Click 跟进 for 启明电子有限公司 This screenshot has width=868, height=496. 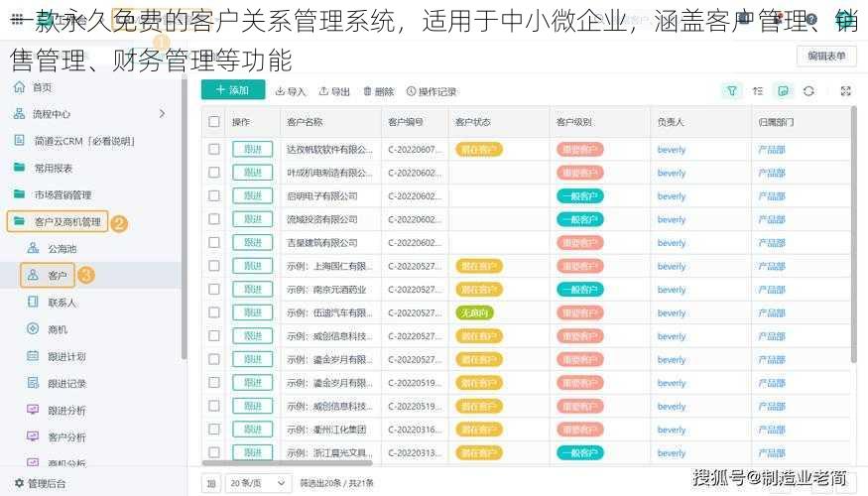[x=252, y=196]
